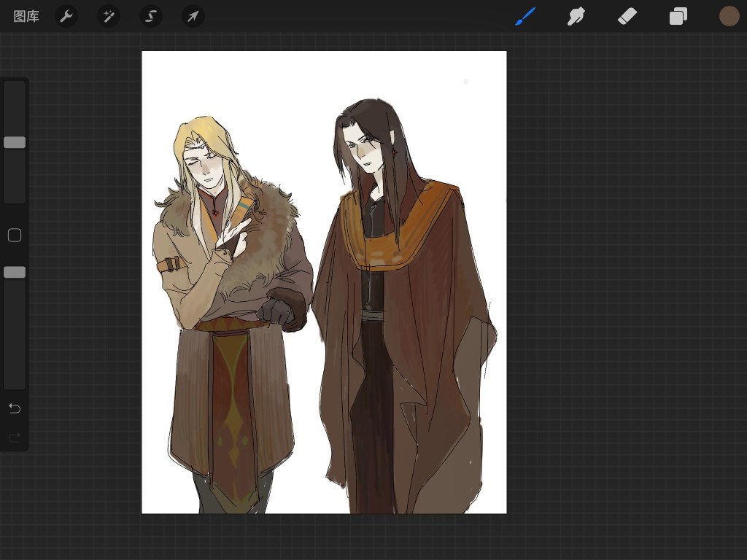Open the Actions wrench menu
The height and width of the screenshot is (560, 747).
click(x=66, y=16)
